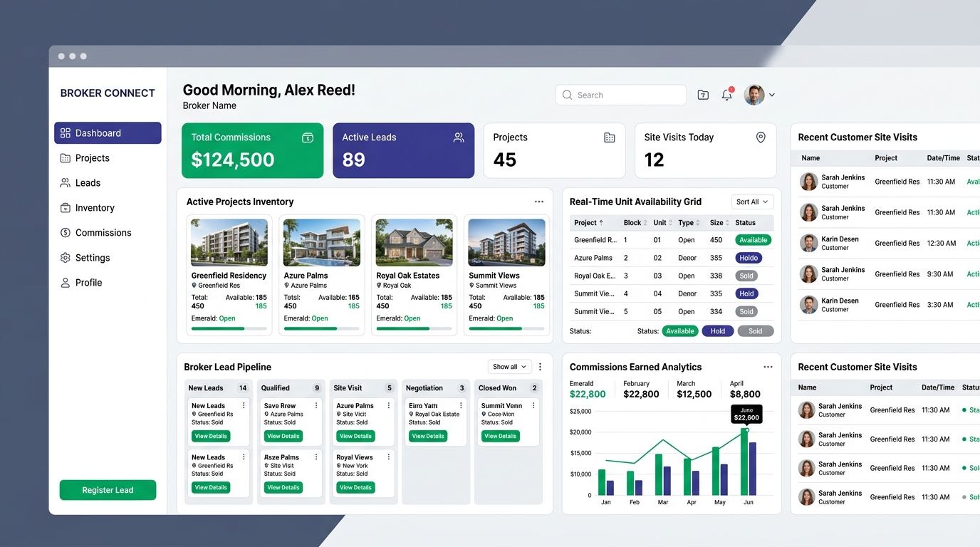Viewport: 980px width, 547px height.
Task: Click Karin Desen 12:30 AM visit row
Action: (889, 243)
